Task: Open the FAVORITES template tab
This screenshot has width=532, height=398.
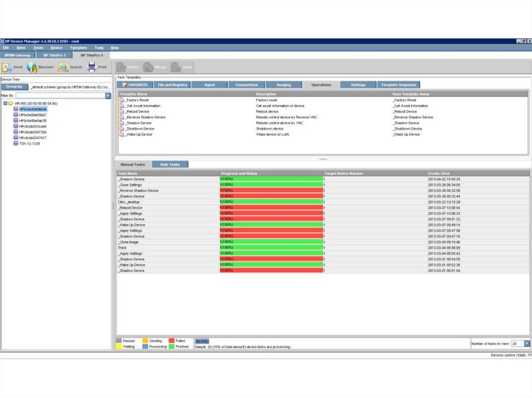Action: (x=135, y=85)
